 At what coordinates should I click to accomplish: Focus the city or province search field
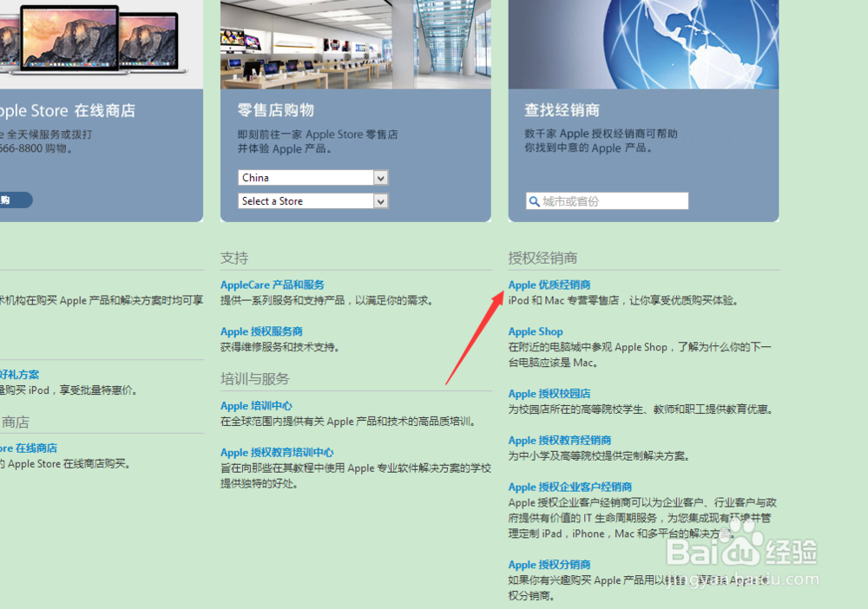[x=607, y=200]
